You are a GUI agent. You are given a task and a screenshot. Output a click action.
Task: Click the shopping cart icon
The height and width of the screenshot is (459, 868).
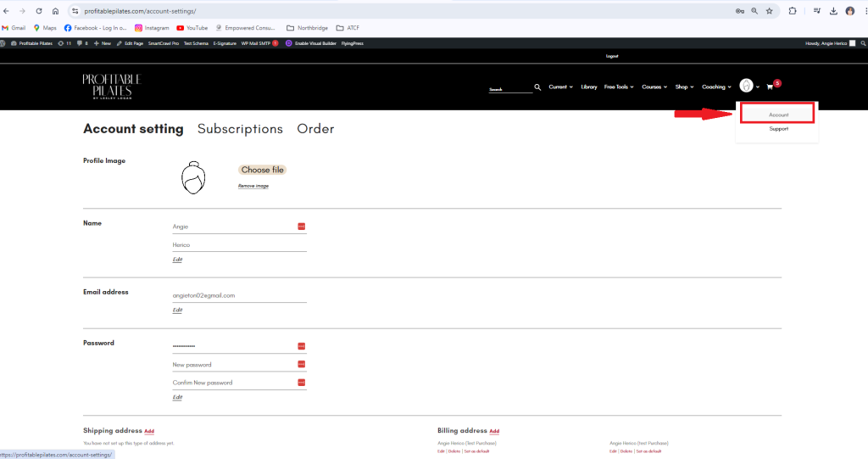[770, 87]
